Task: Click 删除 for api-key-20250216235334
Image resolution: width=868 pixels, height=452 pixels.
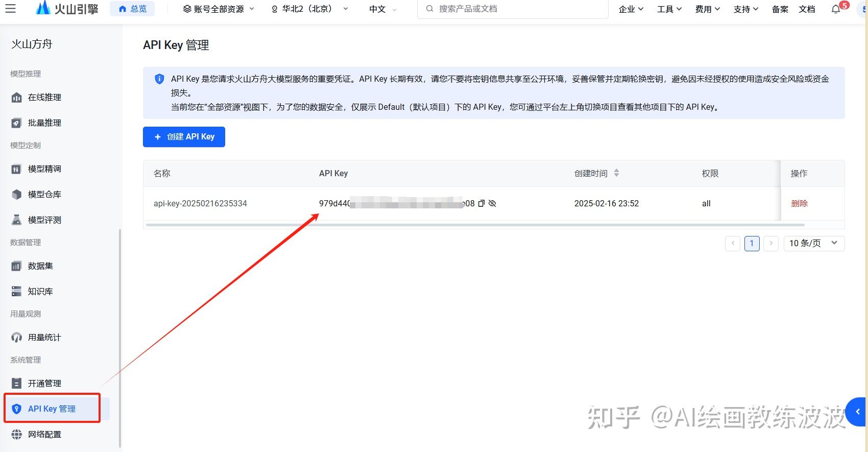Action: [x=799, y=203]
